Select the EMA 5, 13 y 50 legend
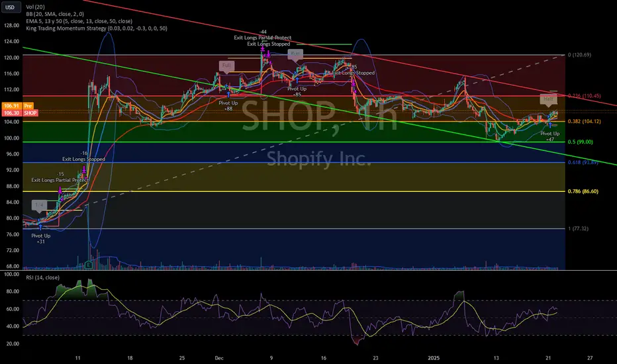 (79, 21)
